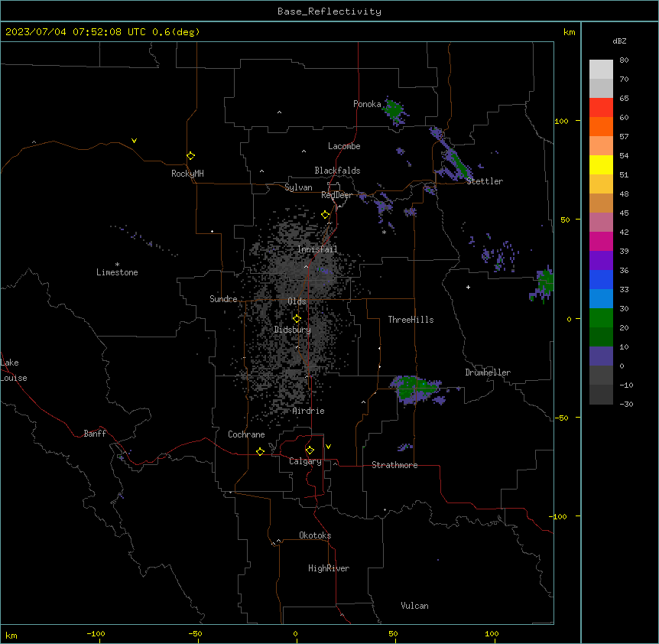
Task: Click the yellow diamond marker above Calgary label
Action: 310,450
